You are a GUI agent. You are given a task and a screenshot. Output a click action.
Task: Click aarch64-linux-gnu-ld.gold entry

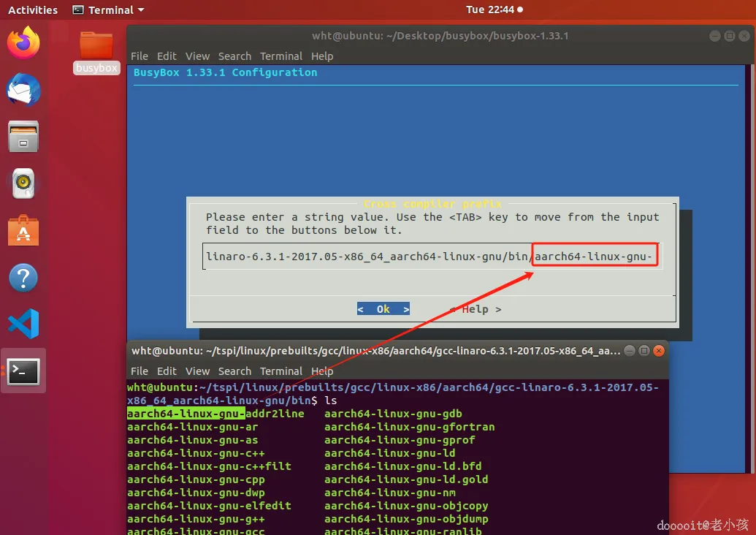pyautogui.click(x=406, y=479)
